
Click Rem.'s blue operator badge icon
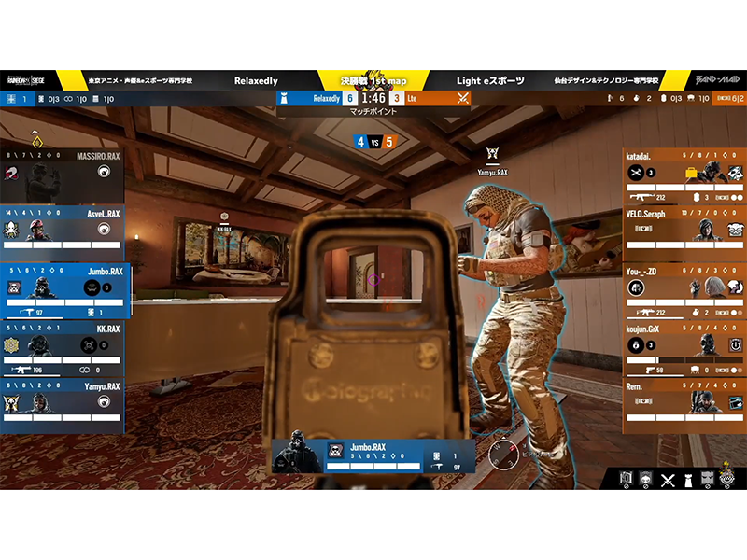coord(736,403)
